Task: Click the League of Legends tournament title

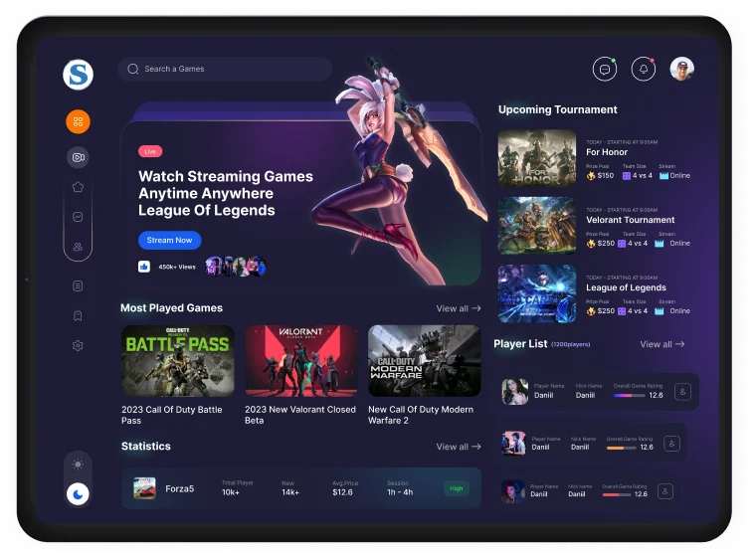Action: tap(626, 287)
